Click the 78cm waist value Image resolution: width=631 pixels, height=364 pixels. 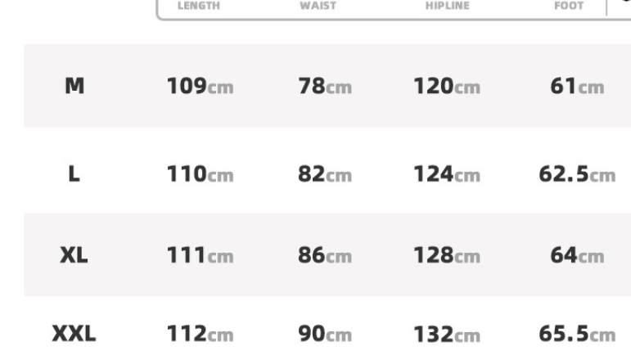325,86
